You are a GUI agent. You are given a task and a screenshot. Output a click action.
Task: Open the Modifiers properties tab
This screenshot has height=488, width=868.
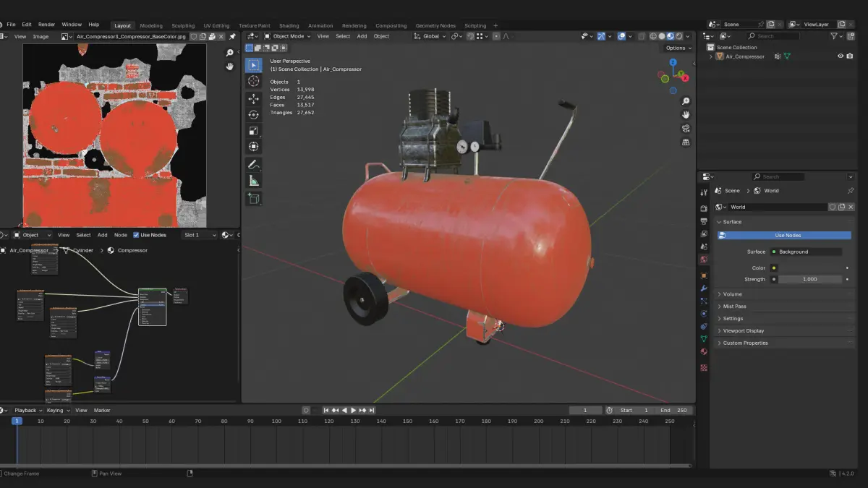coord(704,288)
